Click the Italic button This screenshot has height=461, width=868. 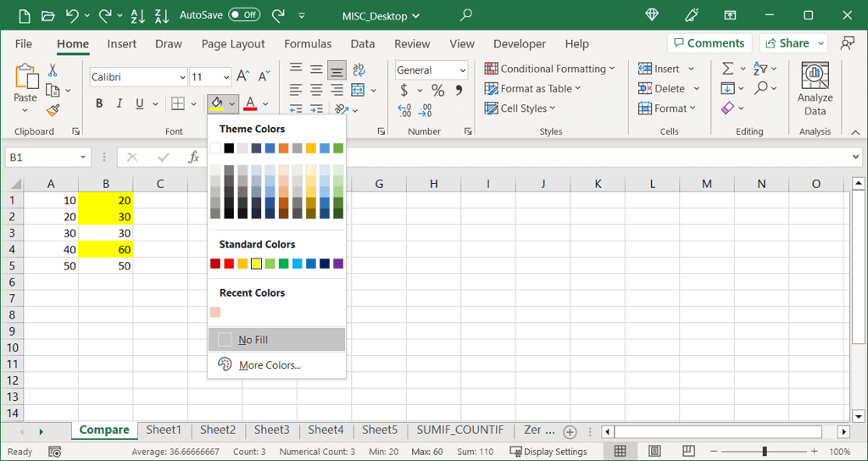[x=120, y=103]
